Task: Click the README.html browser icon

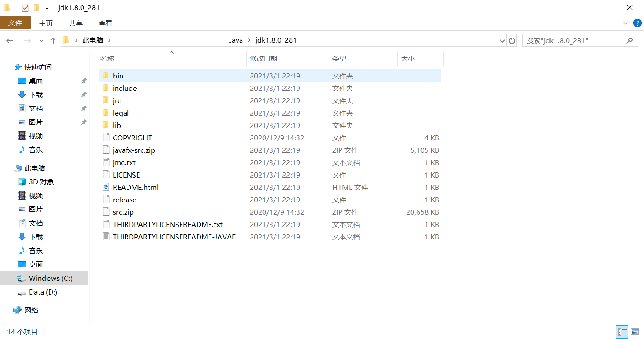Action: pos(105,187)
